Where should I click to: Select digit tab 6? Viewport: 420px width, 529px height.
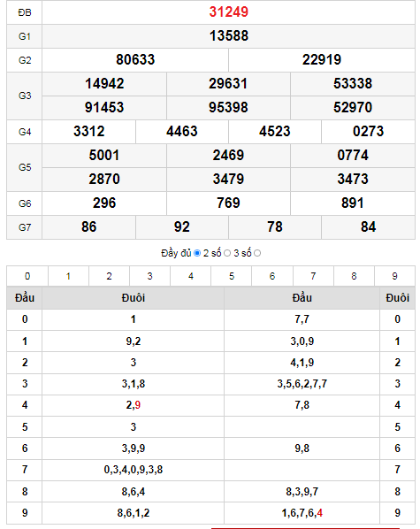tap(272, 276)
